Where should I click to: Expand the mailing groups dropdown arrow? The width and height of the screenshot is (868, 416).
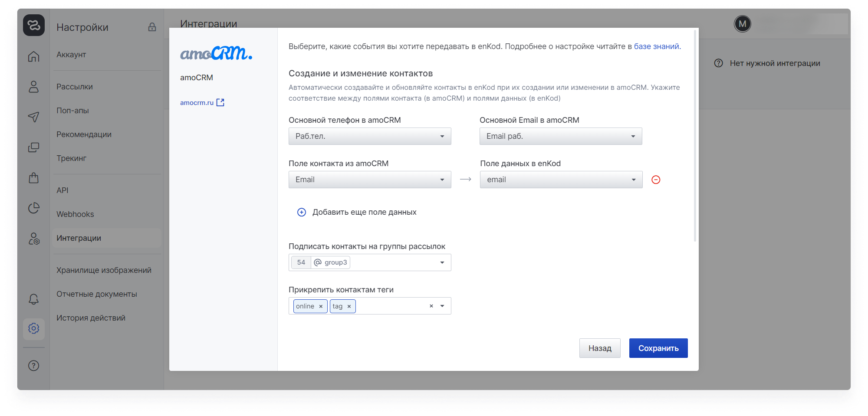(x=442, y=262)
